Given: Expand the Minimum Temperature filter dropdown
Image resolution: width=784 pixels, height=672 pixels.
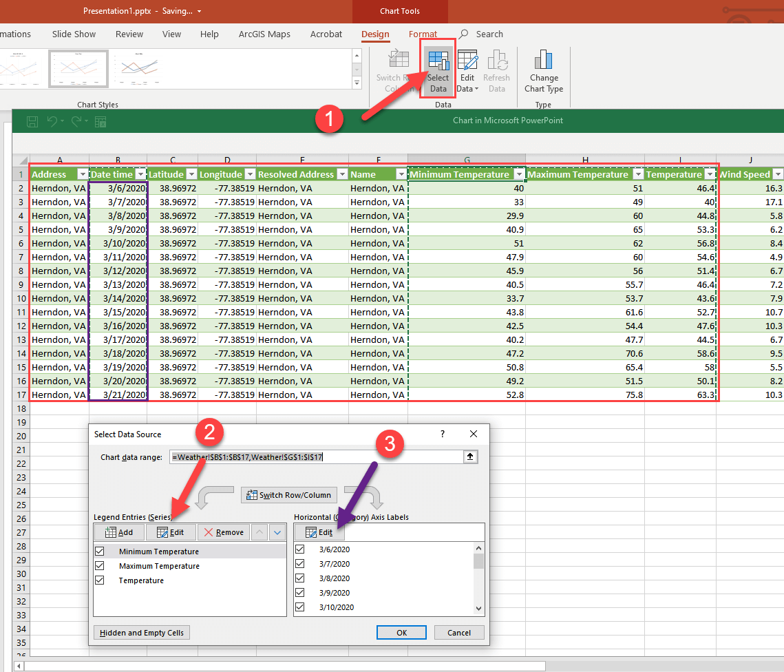Looking at the screenshot, I should pos(519,175).
